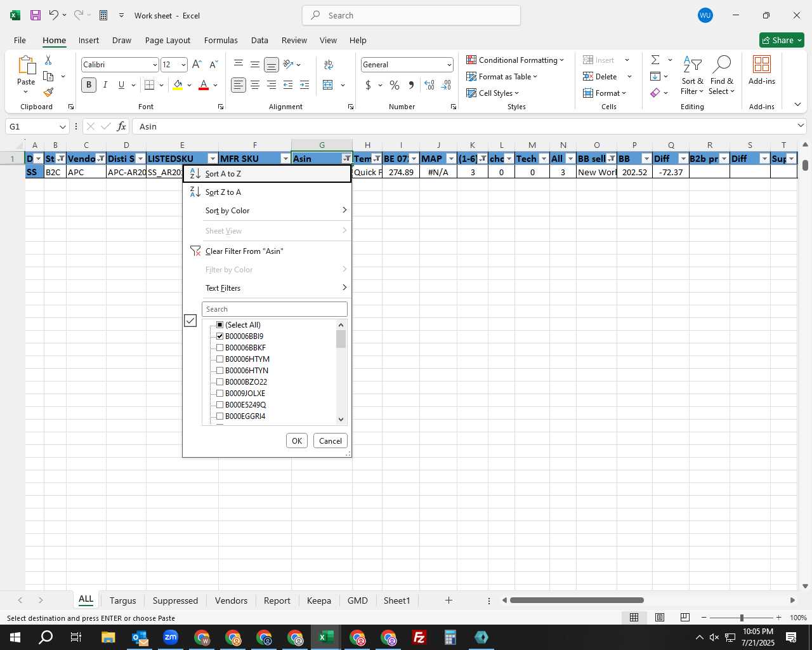Open the Formulas ribbon tab
The height and width of the screenshot is (650, 812).
(221, 40)
